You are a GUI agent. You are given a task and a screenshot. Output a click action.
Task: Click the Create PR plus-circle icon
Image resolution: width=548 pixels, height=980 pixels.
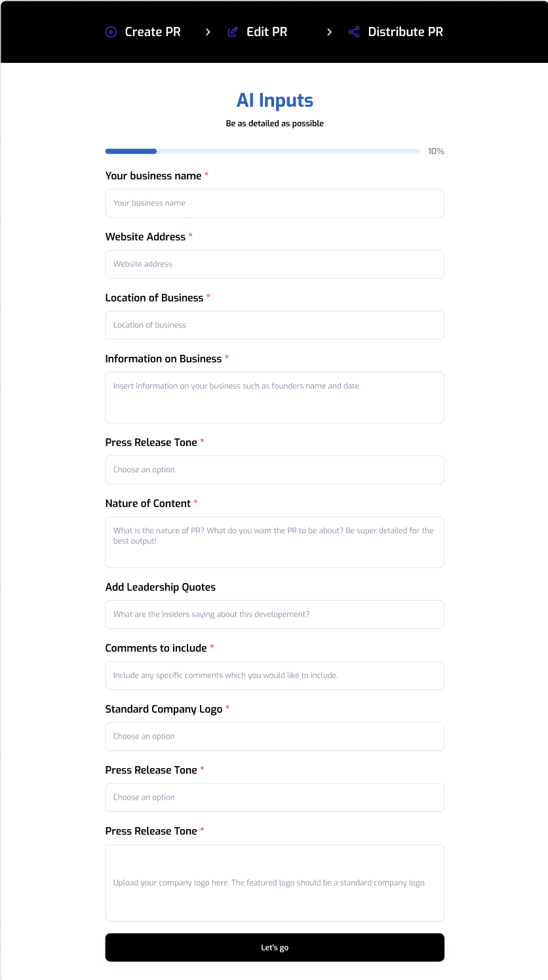tap(111, 32)
